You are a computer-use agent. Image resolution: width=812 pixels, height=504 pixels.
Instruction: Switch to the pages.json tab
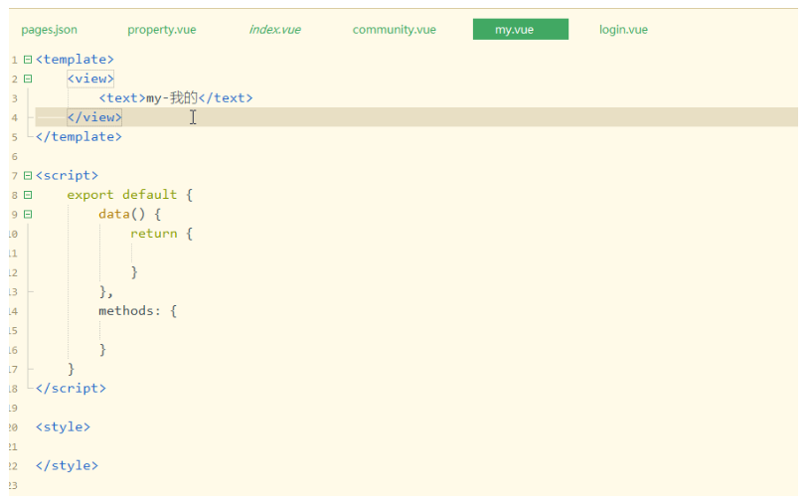tap(49, 30)
